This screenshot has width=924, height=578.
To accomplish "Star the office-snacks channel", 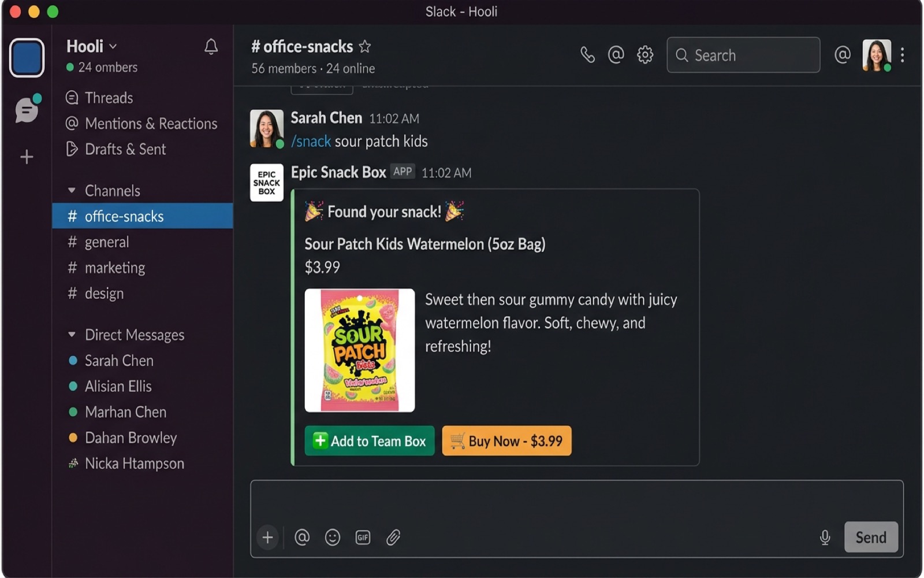I will [x=365, y=46].
